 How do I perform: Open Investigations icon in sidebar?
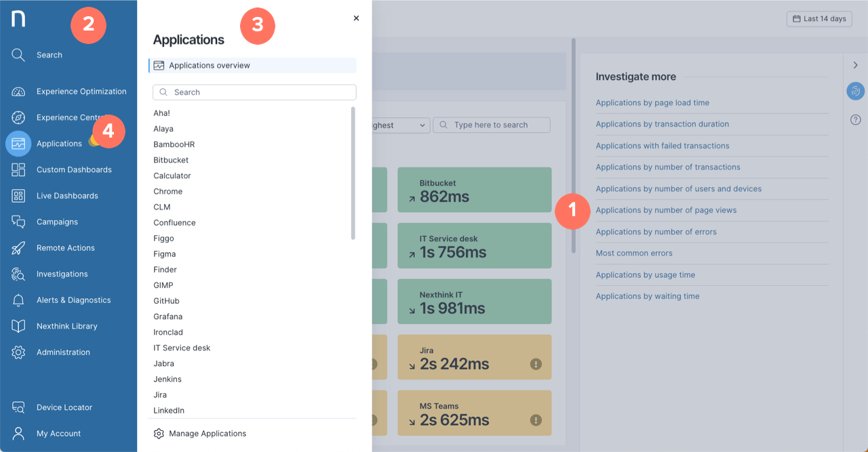pyautogui.click(x=18, y=274)
